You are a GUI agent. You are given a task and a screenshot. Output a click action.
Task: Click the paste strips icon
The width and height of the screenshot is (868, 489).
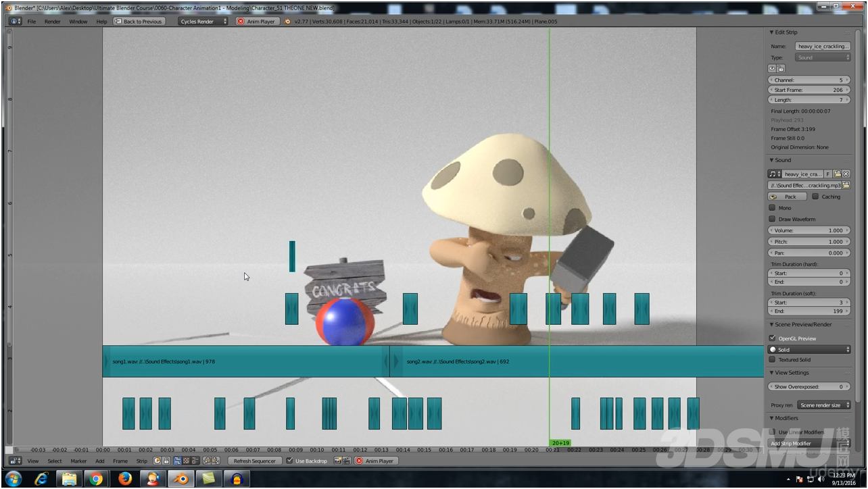coord(216,461)
